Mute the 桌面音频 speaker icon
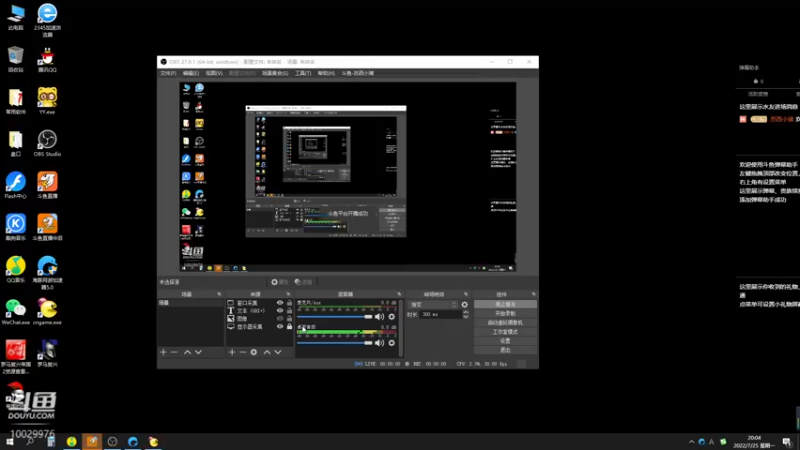Image resolution: width=800 pixels, height=450 pixels. pyautogui.click(x=379, y=343)
